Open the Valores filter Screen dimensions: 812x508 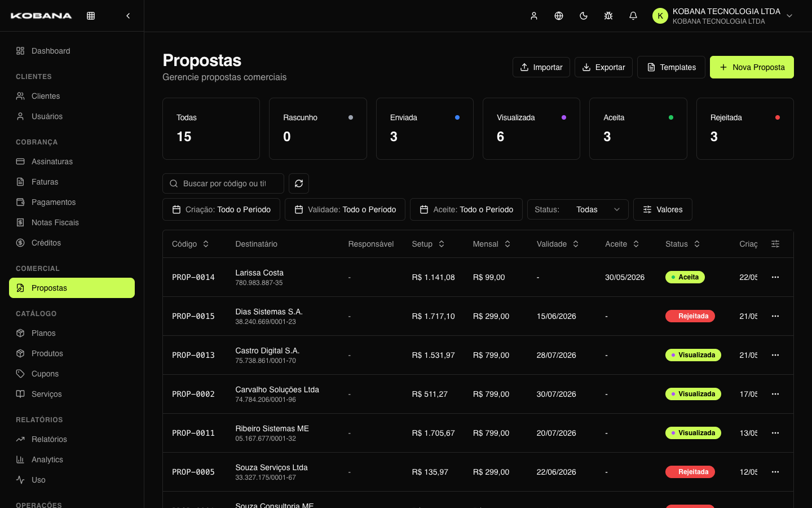click(x=663, y=209)
